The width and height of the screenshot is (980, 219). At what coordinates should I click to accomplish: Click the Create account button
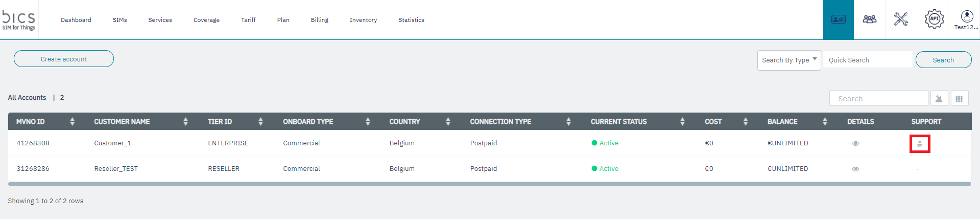tap(64, 59)
